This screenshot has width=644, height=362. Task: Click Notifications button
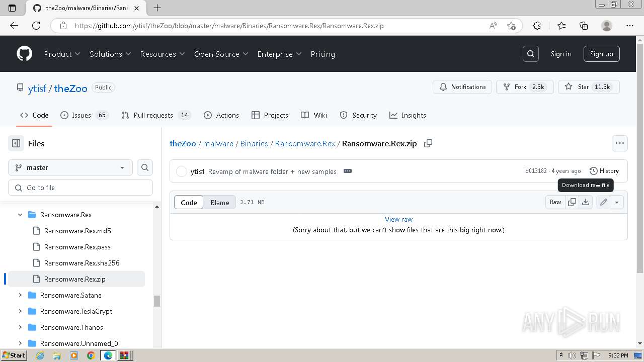(462, 87)
